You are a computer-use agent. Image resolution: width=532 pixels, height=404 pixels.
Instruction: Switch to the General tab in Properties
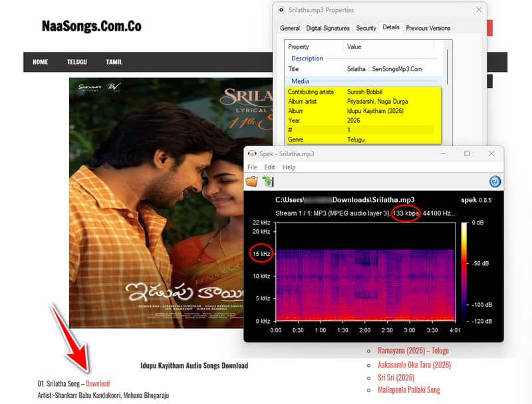(x=290, y=28)
